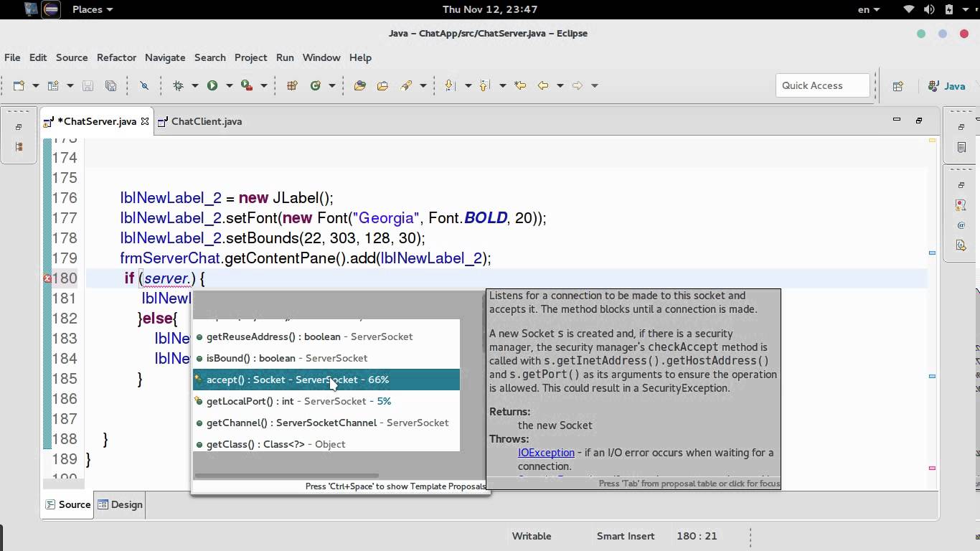The width and height of the screenshot is (980, 551).
Task: Click the Last Edit Location arrow icon
Action: (x=520, y=85)
